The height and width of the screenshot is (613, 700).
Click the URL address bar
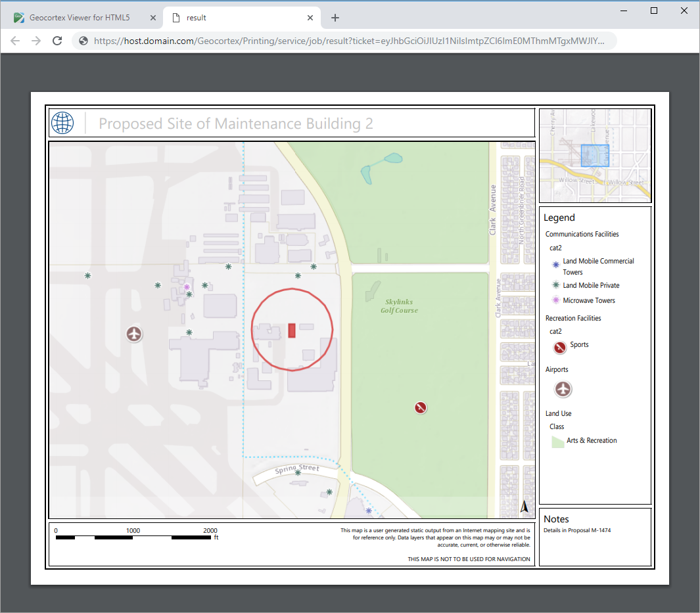tap(348, 41)
